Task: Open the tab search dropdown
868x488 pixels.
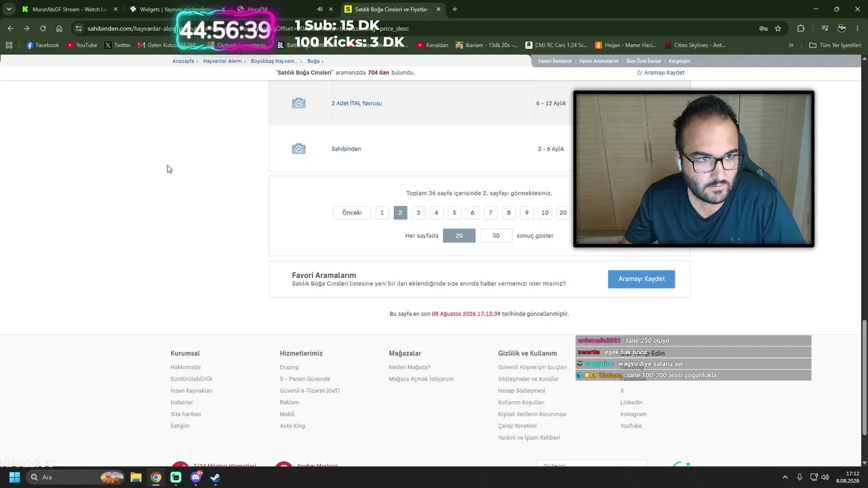Action: coord(9,9)
